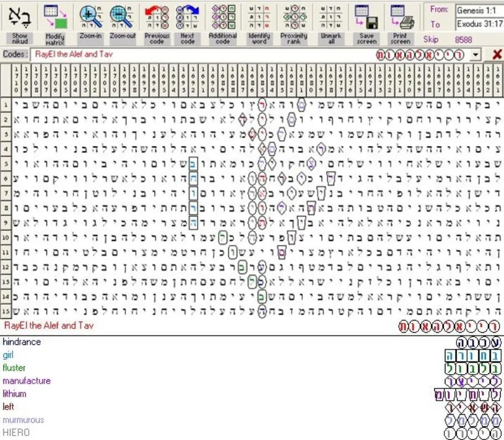Click the Save screen icon

click(366, 16)
